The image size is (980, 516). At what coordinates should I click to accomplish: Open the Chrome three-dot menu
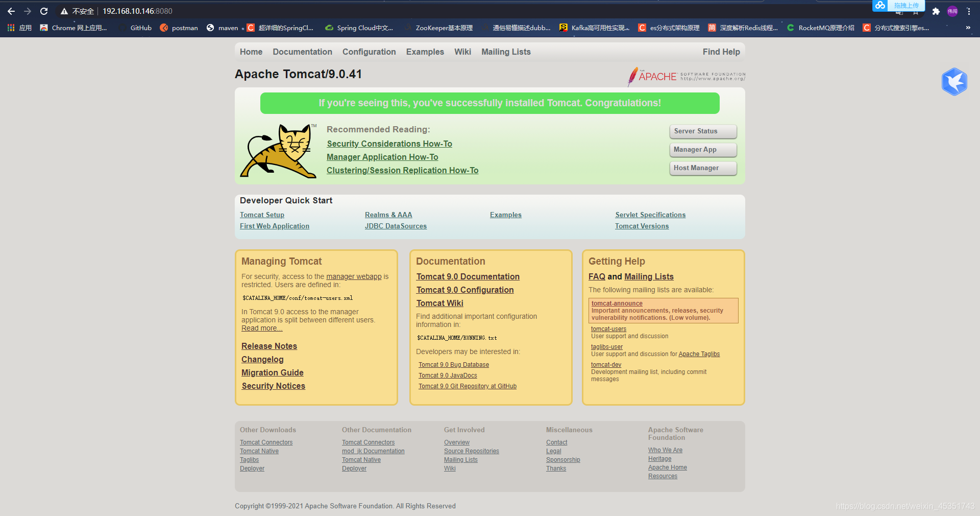point(969,11)
